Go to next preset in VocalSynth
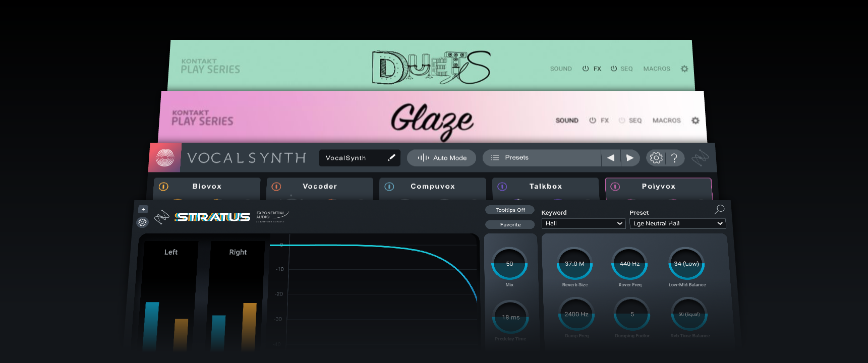This screenshot has width=868, height=363. click(x=630, y=158)
